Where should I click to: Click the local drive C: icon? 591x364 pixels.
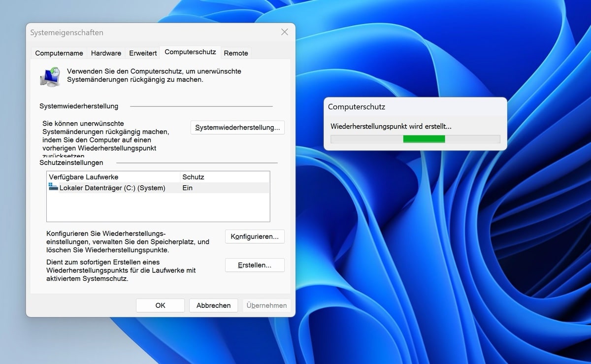pos(53,187)
